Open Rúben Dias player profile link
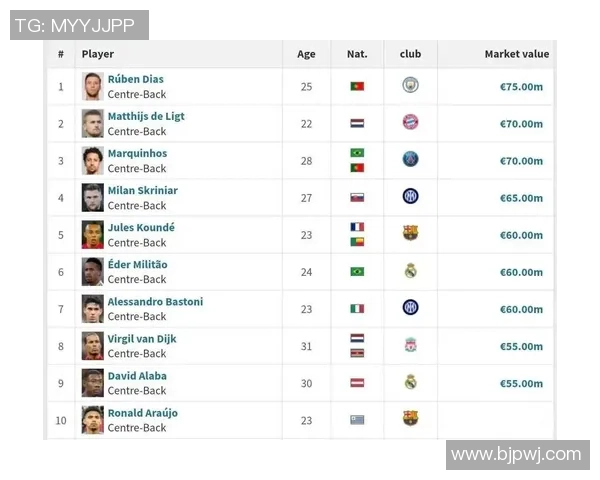Image resolution: width=600 pixels, height=480 pixels. (135, 79)
